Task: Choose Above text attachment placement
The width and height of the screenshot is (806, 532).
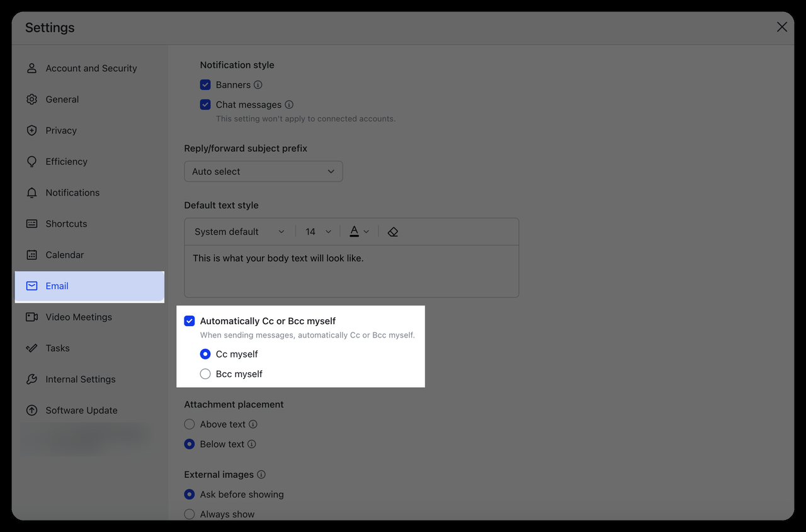Action: point(190,424)
